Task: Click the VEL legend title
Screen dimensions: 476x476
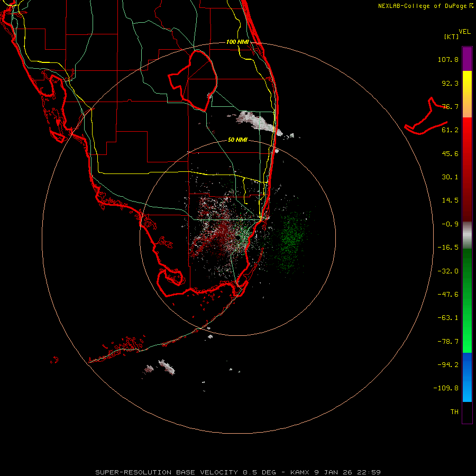Action: pos(464,32)
